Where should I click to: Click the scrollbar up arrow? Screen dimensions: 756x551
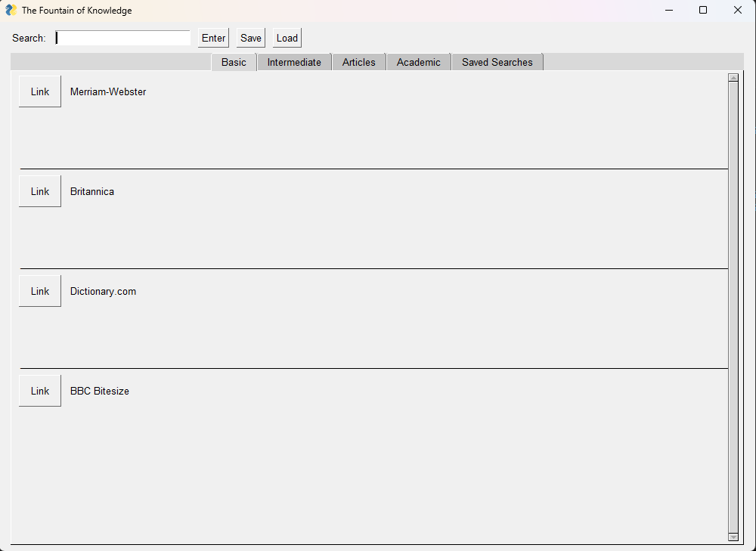tap(733, 78)
